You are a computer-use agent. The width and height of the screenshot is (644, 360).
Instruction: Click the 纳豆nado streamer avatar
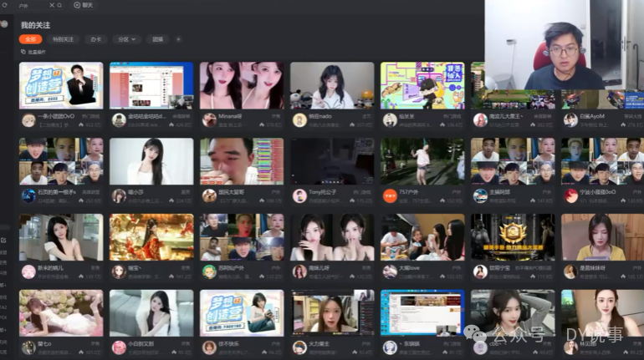[x=299, y=120]
